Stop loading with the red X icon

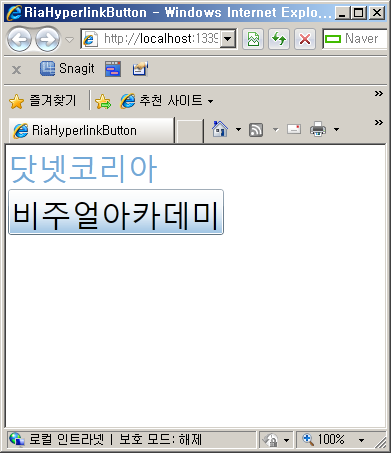point(305,39)
